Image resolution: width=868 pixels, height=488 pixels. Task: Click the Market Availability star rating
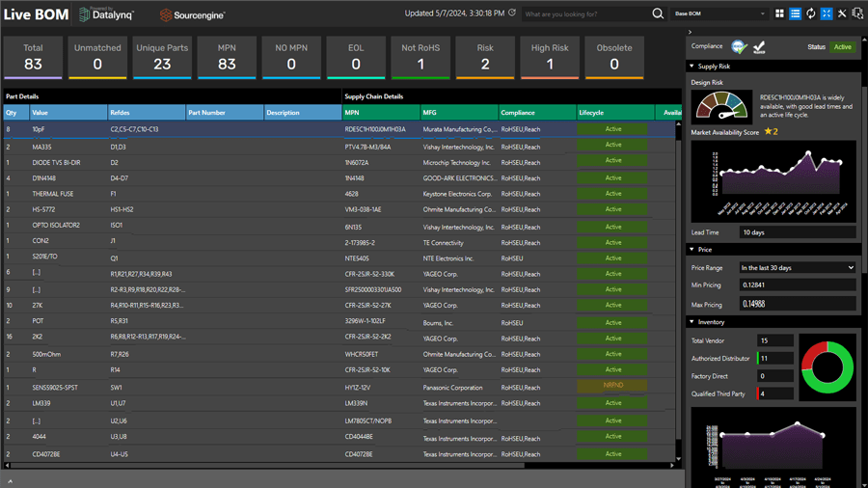tap(772, 132)
